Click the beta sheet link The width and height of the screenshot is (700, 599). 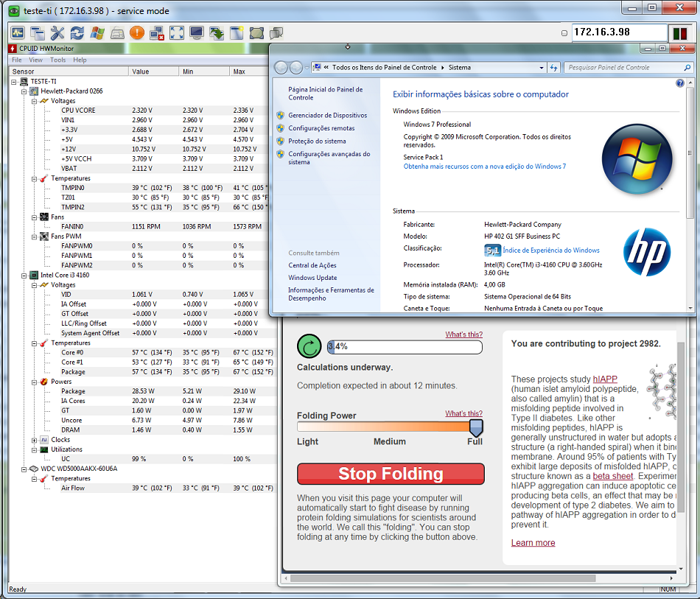coord(612,476)
